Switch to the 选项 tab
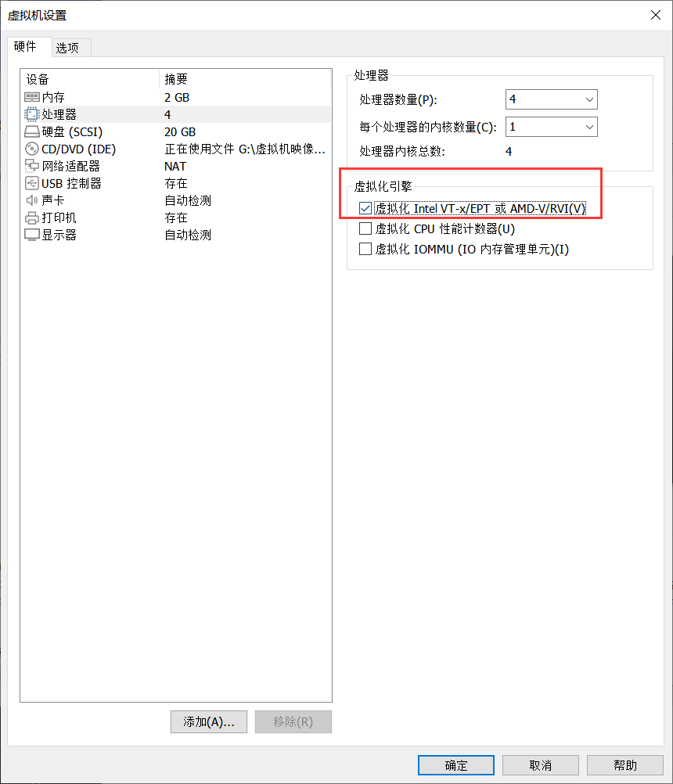Image resolution: width=673 pixels, height=784 pixels. pos(67,48)
